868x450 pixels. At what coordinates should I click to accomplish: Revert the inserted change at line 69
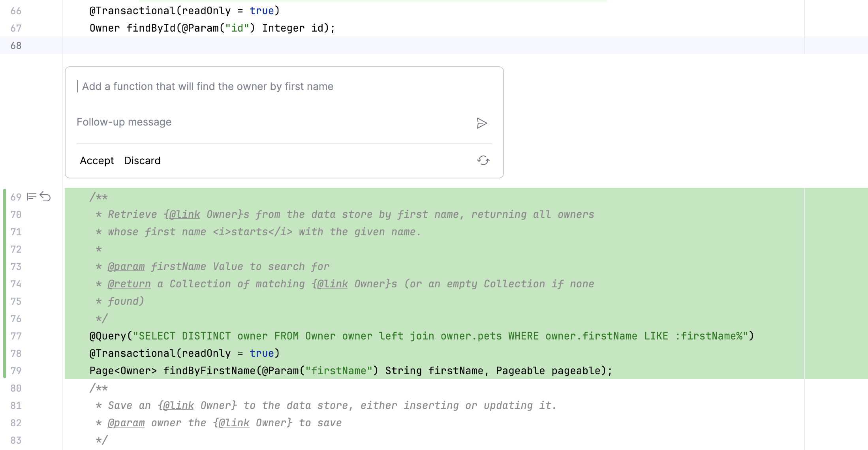tap(45, 197)
